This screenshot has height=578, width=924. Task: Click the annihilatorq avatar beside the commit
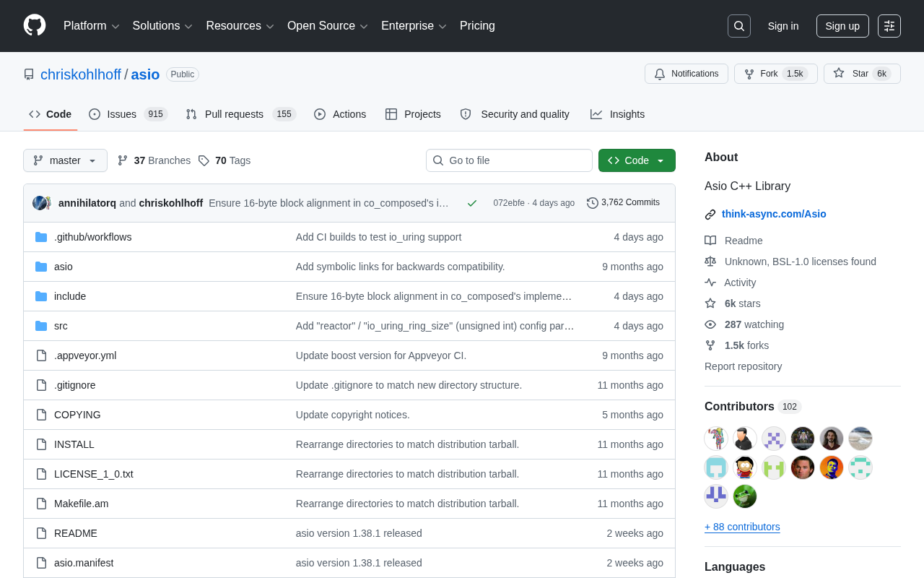(40, 203)
